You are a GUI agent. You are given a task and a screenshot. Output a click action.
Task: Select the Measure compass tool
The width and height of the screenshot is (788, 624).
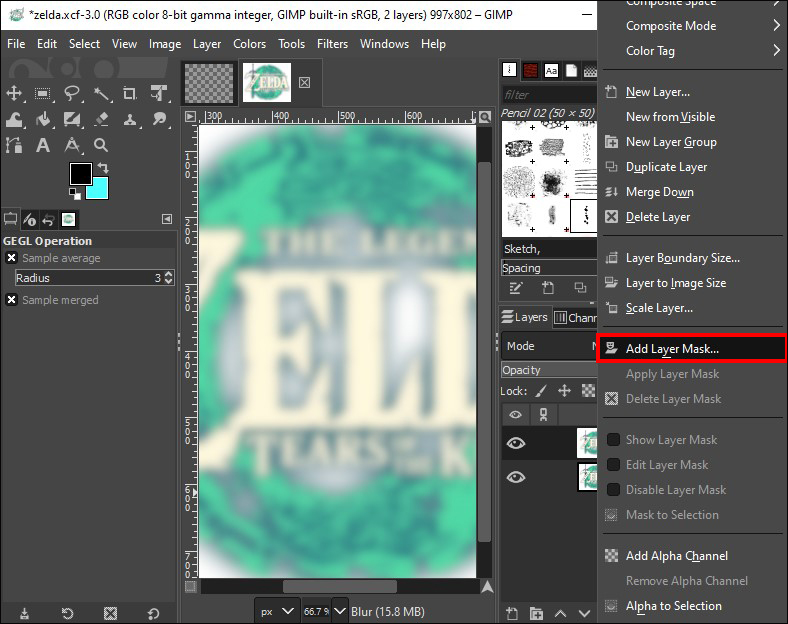(x=72, y=145)
